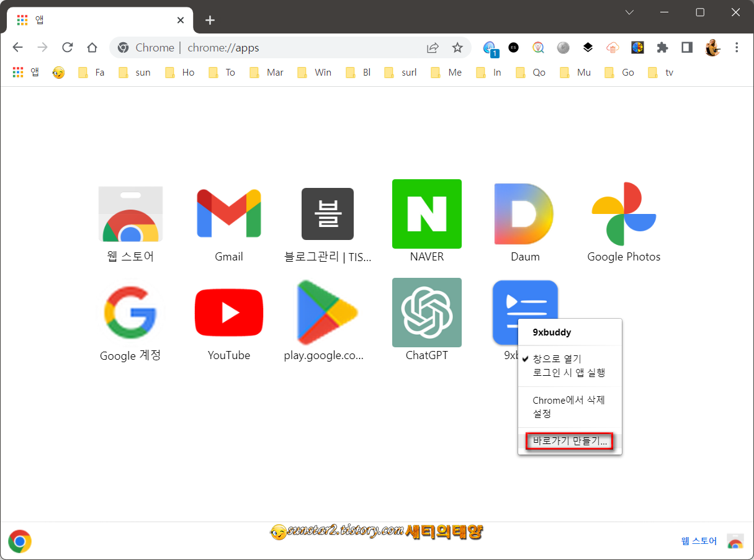Choose Chrome에서 삭제 in context menu
Screen dimensions: 754x560
[x=570, y=400]
